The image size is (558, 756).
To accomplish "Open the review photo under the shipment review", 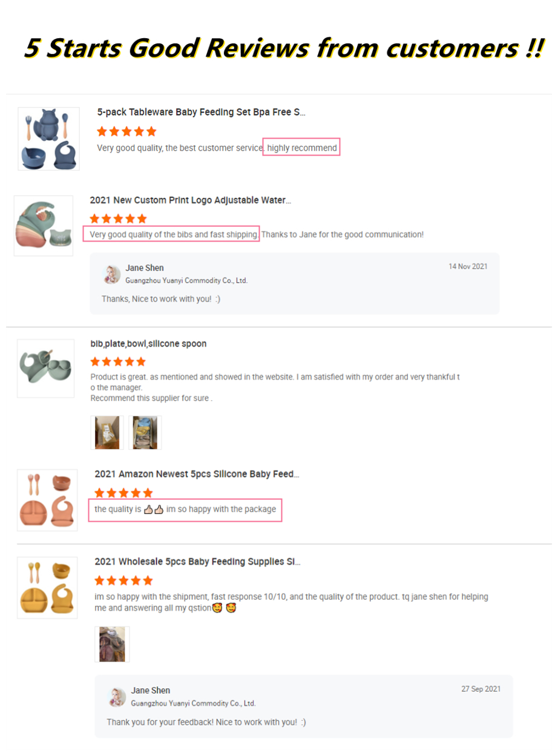I will (112, 644).
